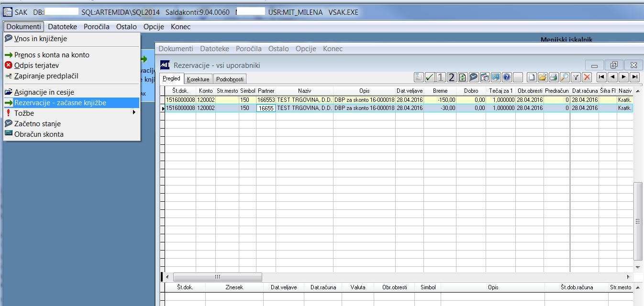
Task: Open the Poročila menu in main menu bar
Action: tap(97, 27)
